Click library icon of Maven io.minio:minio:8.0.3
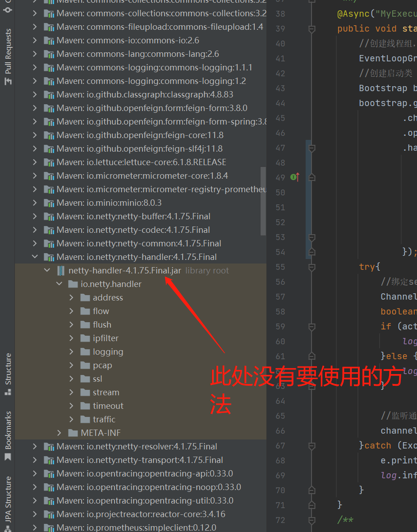417x532 pixels. [49, 203]
